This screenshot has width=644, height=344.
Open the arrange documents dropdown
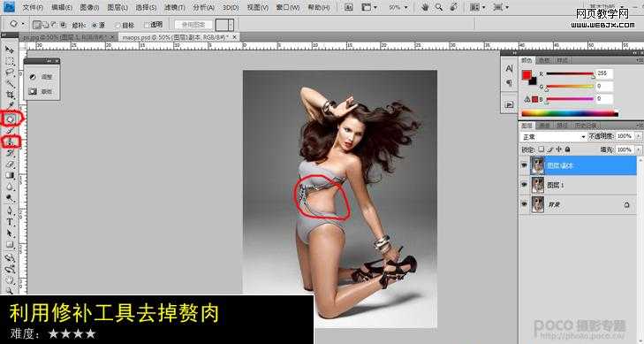pos(477,7)
